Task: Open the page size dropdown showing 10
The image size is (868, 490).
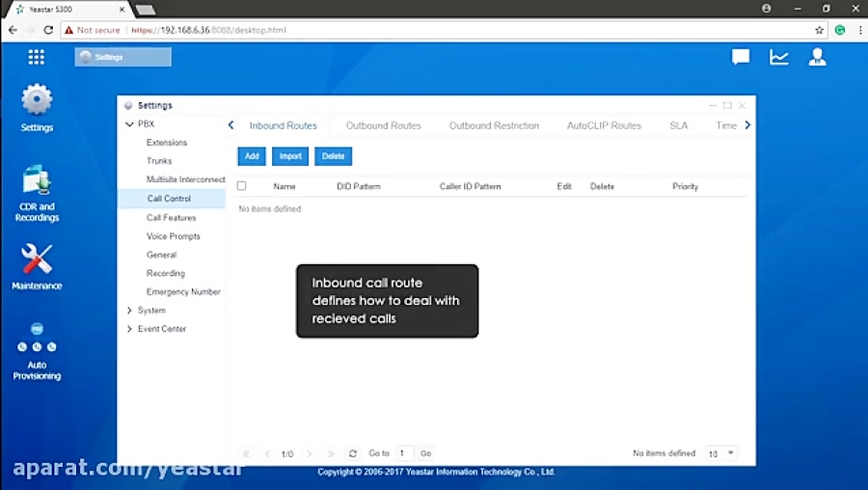Action: (x=721, y=453)
